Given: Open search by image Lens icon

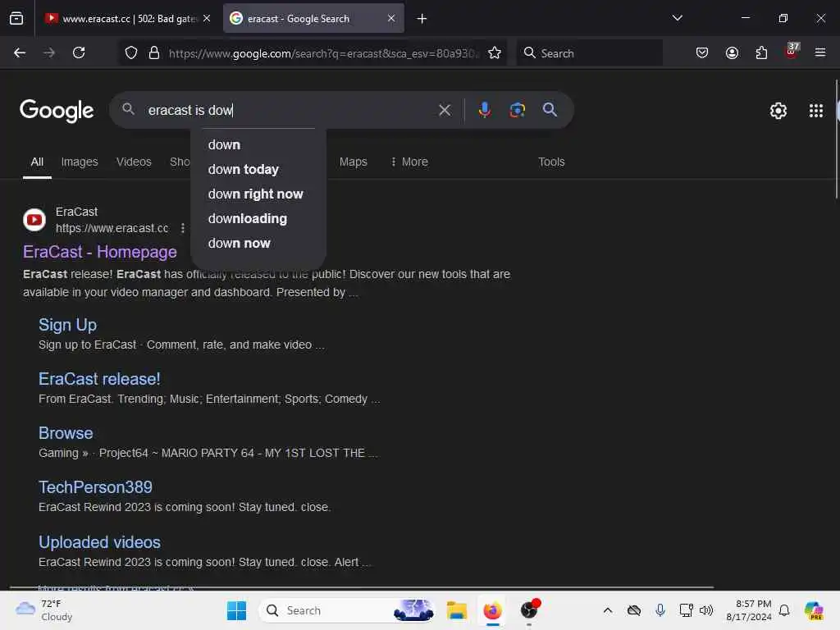Looking at the screenshot, I should (517, 110).
